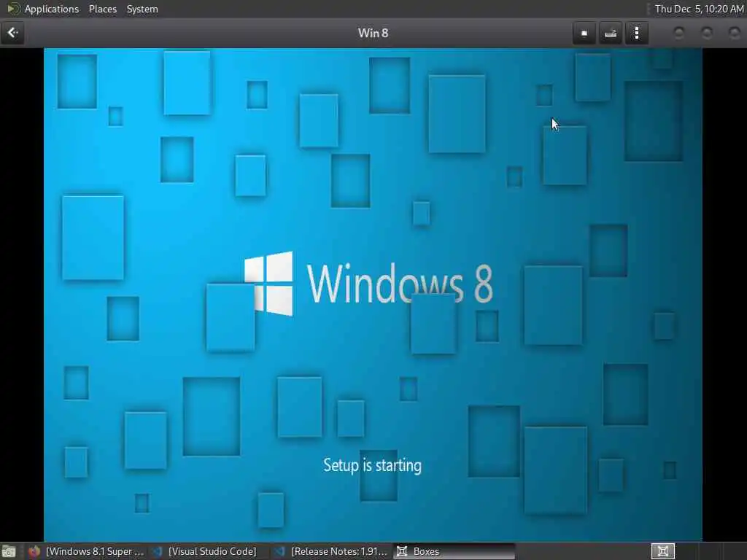747x560 pixels.
Task: Go back using the Boxes back arrow
Action: pos(12,33)
